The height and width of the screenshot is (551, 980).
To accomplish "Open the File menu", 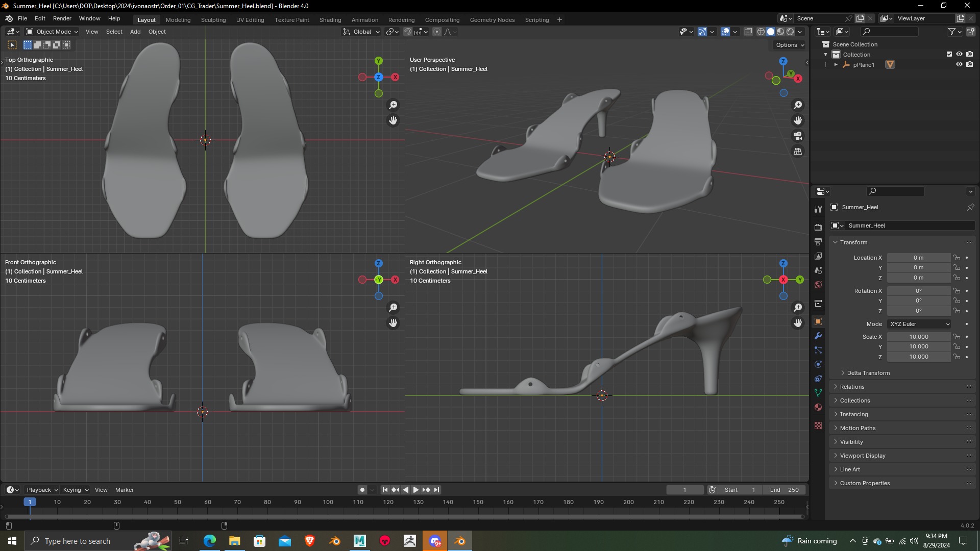I will coord(22,18).
